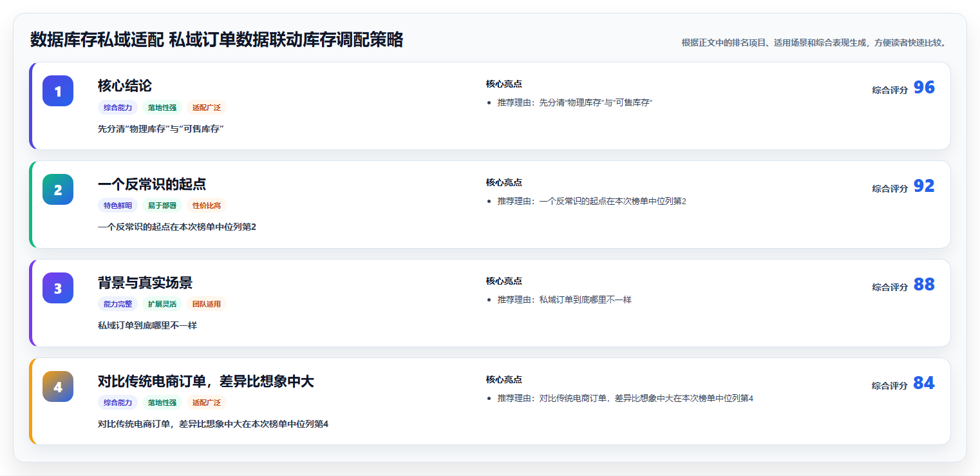Screen dimensions: 980x476
Task: Click bullet 推荐理由：私域订单到底哪里不一样
Action: (565, 300)
